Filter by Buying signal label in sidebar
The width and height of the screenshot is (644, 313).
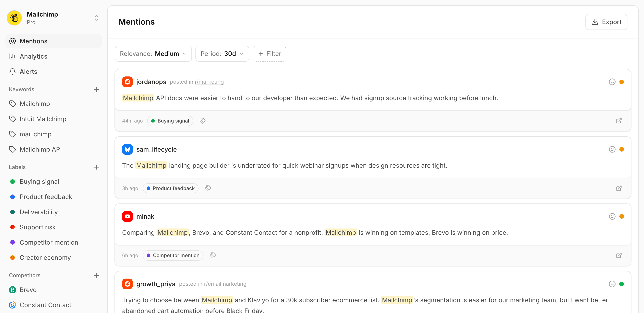[x=53, y=182]
